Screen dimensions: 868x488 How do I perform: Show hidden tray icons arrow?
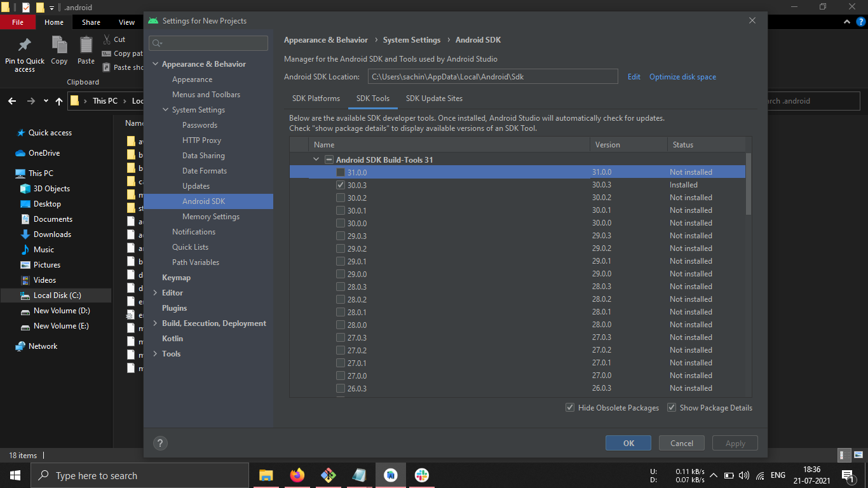coord(713,475)
